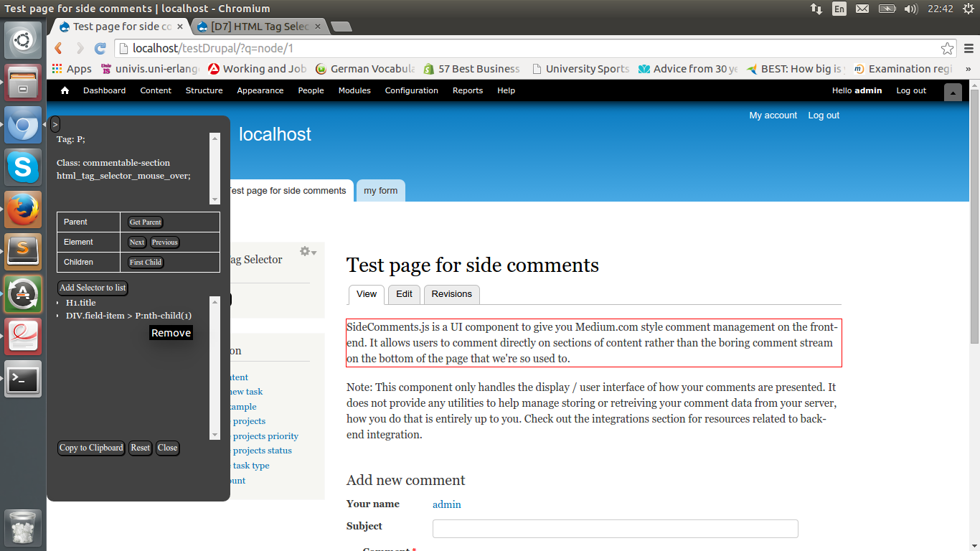Viewport: 980px width, 551px height.
Task: Click the volume icon in the system tray
Action: coord(911,9)
